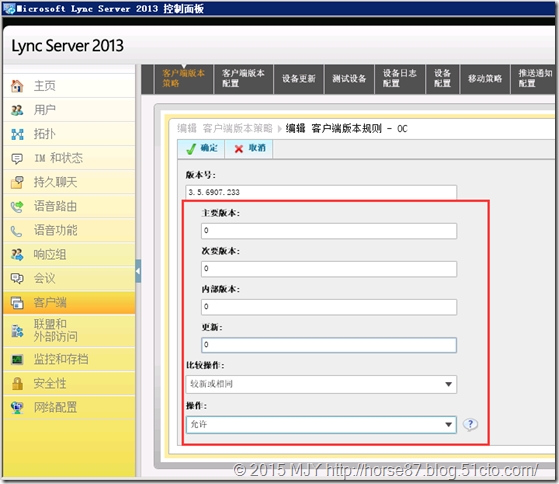Click the 用户 users icon
This screenshot has height=484, width=559.
17,110
